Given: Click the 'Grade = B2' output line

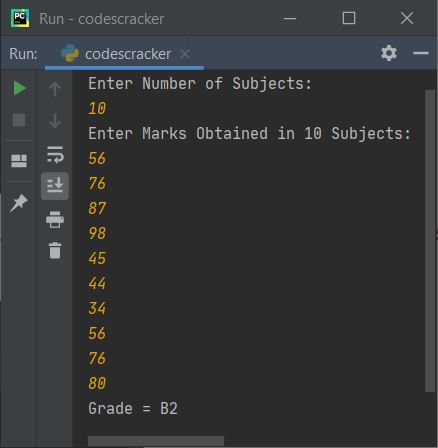Looking at the screenshot, I should 133,408.
